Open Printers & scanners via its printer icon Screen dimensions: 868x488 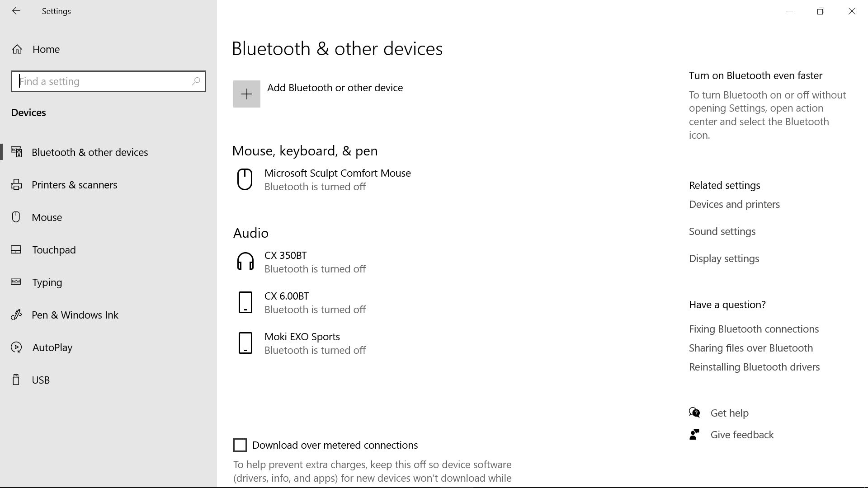(x=17, y=184)
